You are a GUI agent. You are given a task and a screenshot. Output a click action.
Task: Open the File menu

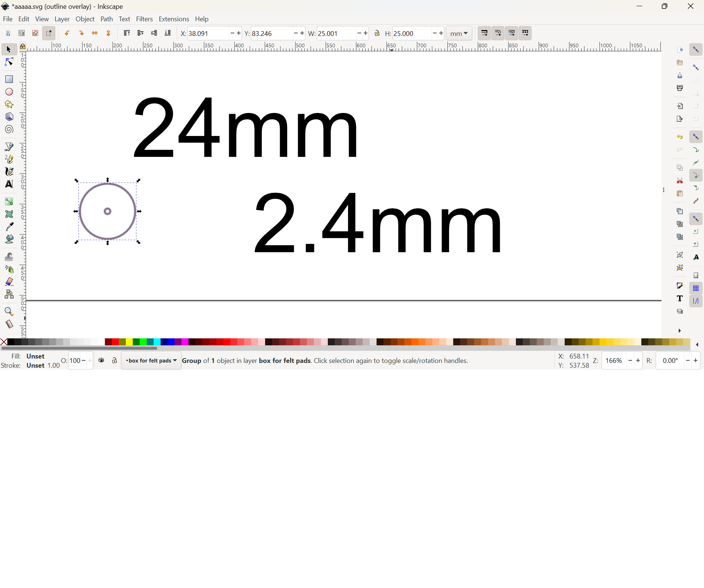7,19
